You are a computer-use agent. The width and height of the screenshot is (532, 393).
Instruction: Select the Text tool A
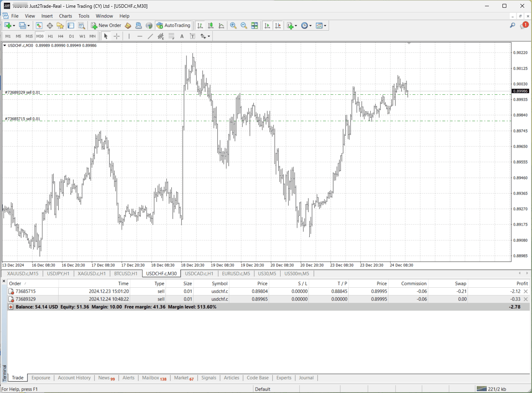(182, 36)
